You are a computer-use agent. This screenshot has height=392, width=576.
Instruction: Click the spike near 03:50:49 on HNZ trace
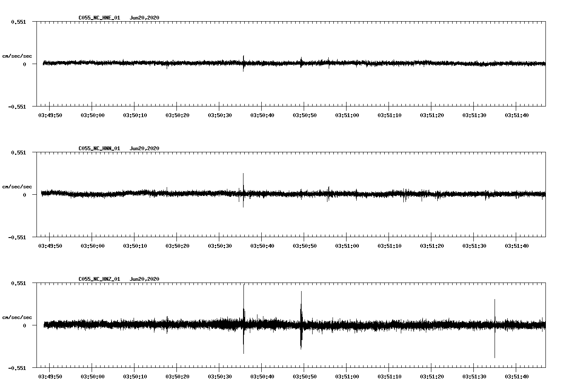coord(301,320)
